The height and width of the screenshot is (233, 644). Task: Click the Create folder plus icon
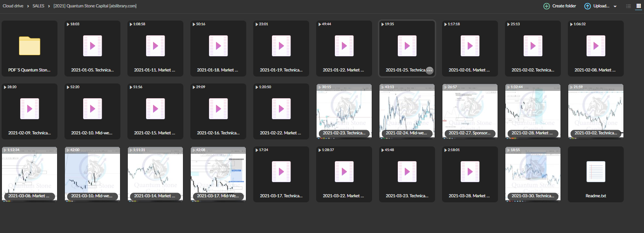(547, 6)
